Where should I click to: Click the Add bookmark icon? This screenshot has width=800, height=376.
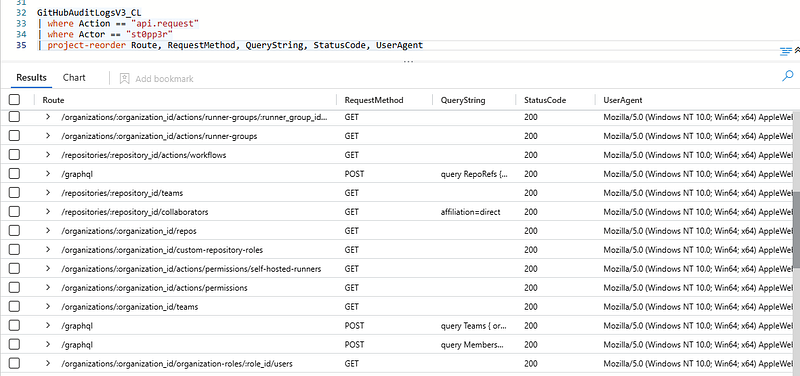[124, 78]
